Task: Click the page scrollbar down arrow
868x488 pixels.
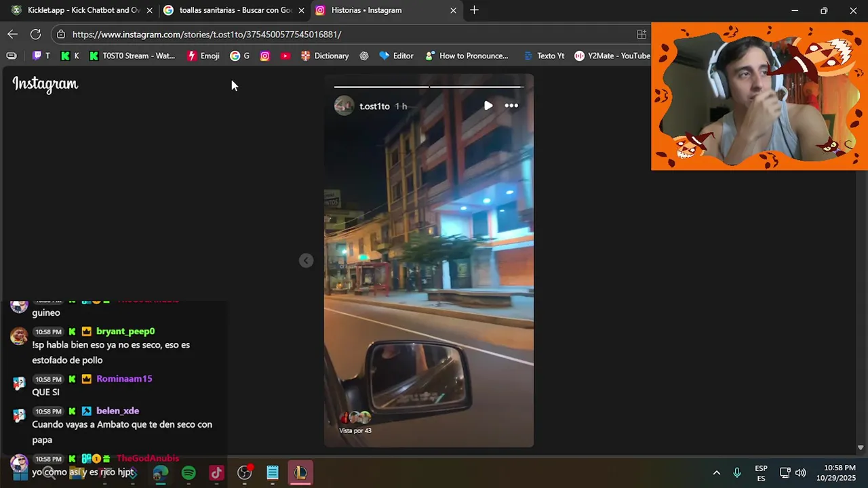Action: click(x=861, y=447)
